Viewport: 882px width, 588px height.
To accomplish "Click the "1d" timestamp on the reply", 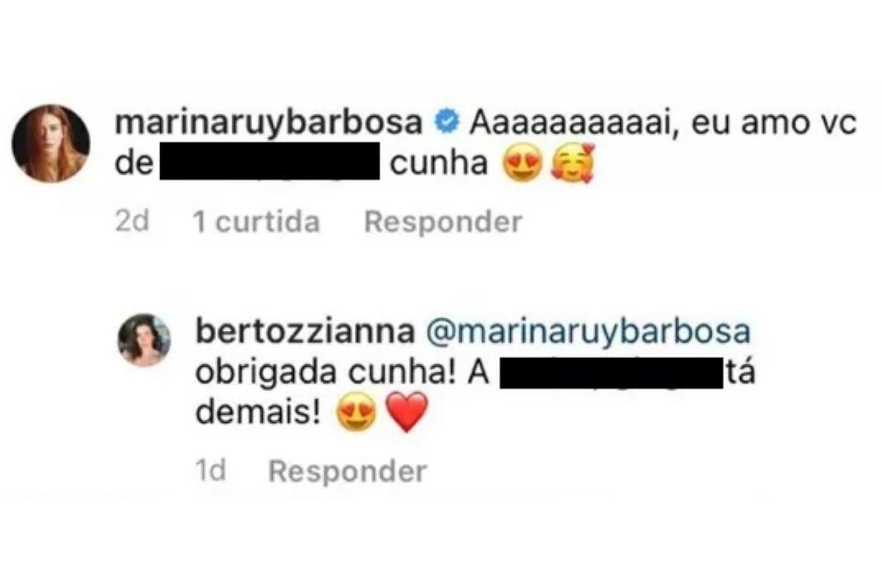I will 212,471.
